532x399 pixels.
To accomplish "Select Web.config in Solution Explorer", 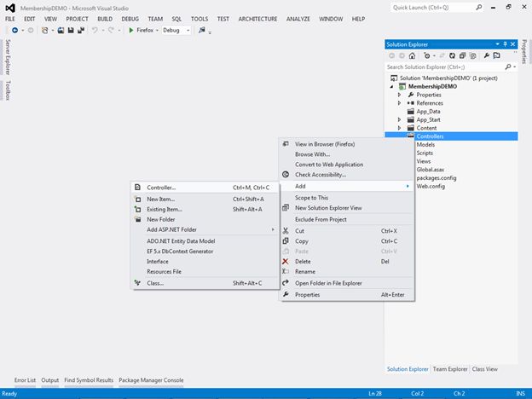I will (x=431, y=186).
